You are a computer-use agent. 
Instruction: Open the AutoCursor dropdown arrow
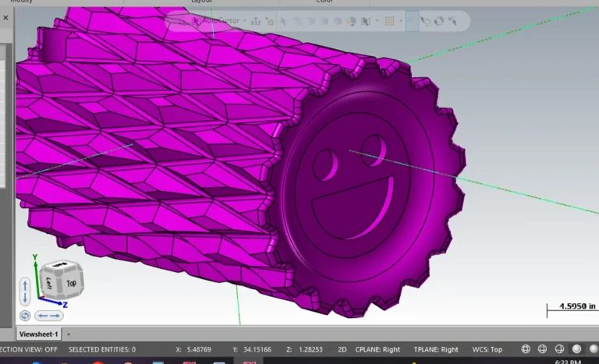(245, 21)
